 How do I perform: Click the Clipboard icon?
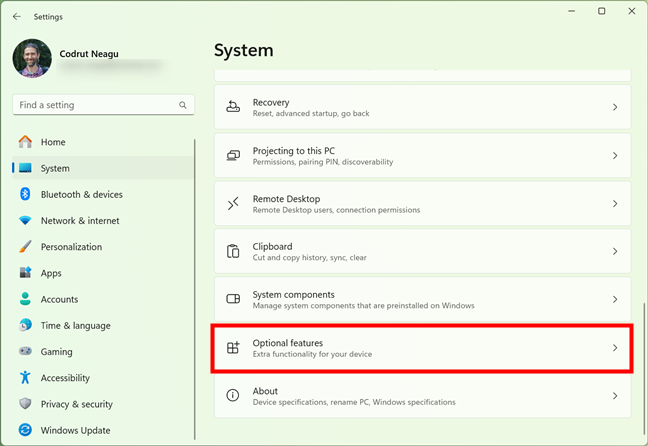click(233, 251)
